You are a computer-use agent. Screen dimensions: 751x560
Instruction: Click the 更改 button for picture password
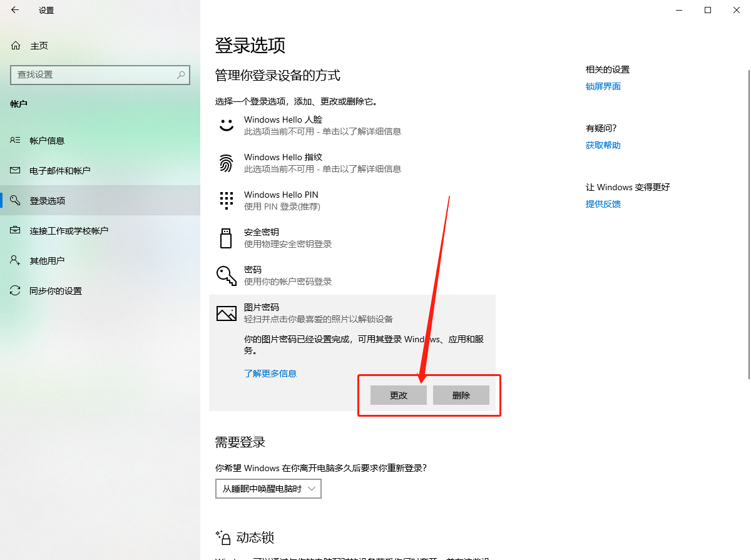[x=399, y=395]
